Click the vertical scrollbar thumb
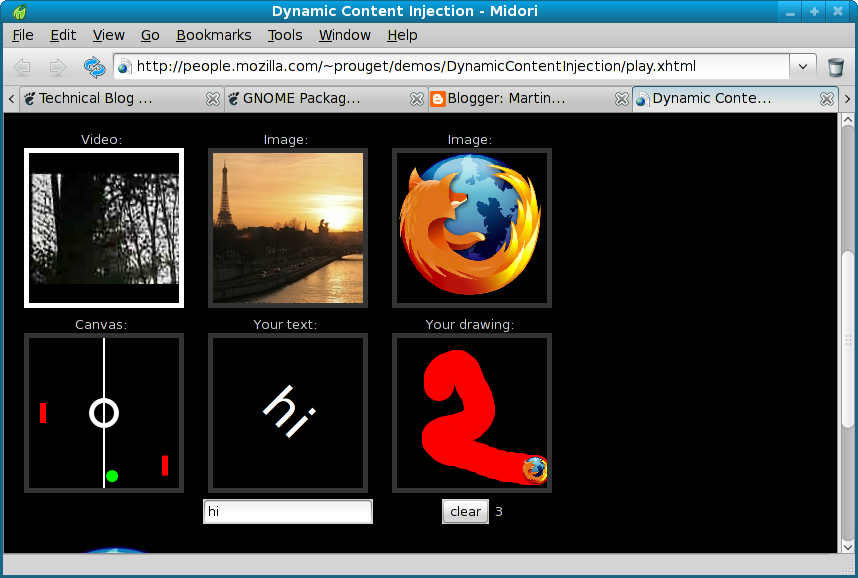The height and width of the screenshot is (578, 858). click(848, 339)
